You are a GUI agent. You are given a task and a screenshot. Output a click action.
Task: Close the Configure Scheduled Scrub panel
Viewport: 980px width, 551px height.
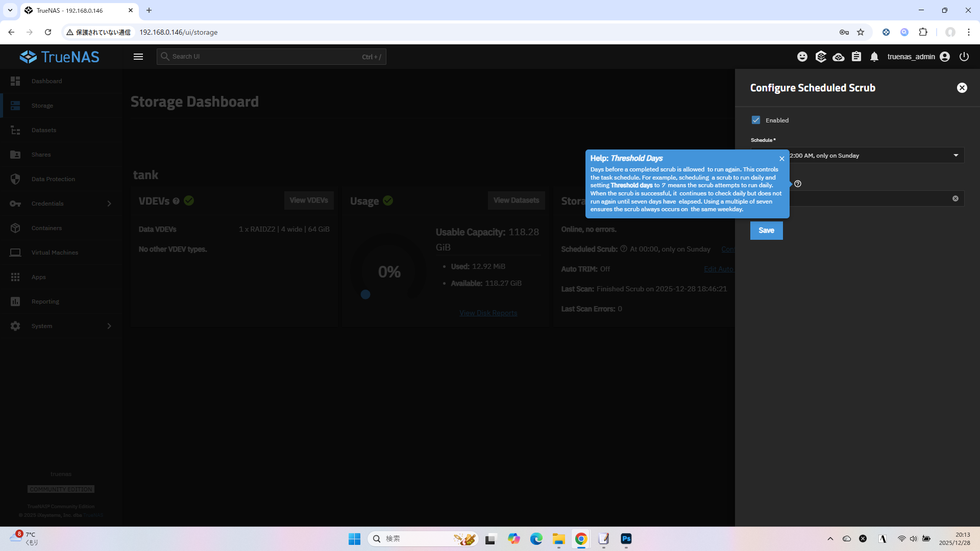(x=962, y=88)
